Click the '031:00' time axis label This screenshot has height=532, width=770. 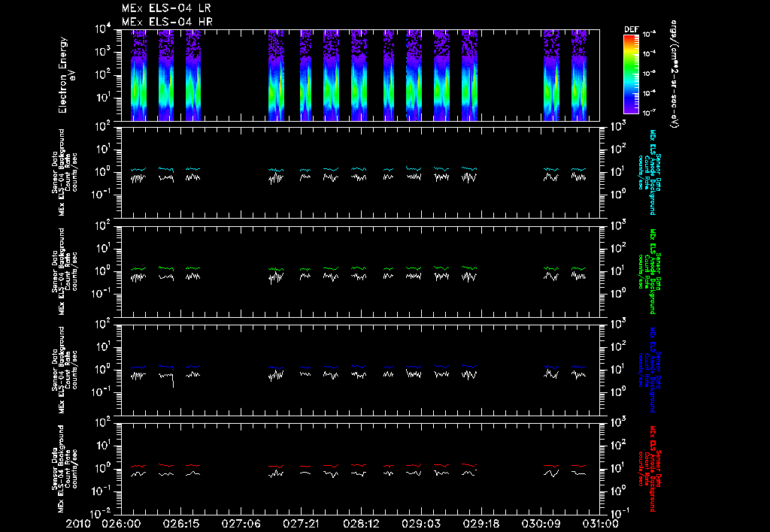tap(599, 524)
